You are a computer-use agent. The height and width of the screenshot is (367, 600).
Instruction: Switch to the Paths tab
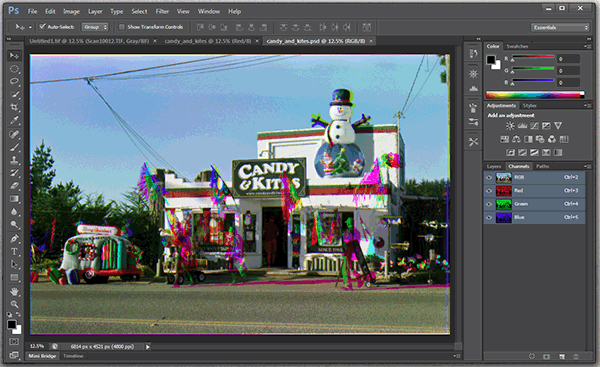(x=542, y=166)
